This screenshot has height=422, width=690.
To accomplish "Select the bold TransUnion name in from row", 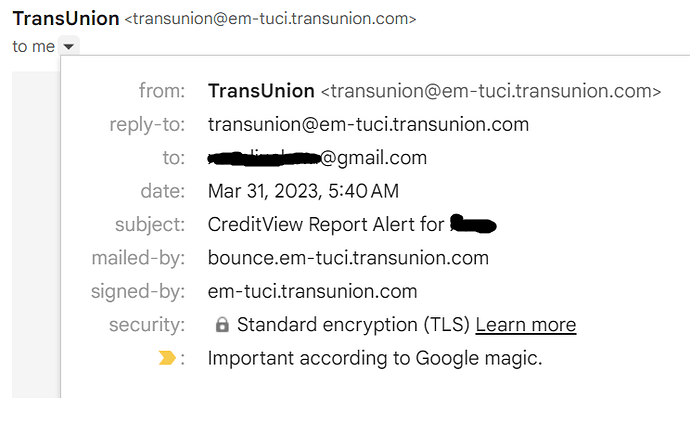I will 261,91.
